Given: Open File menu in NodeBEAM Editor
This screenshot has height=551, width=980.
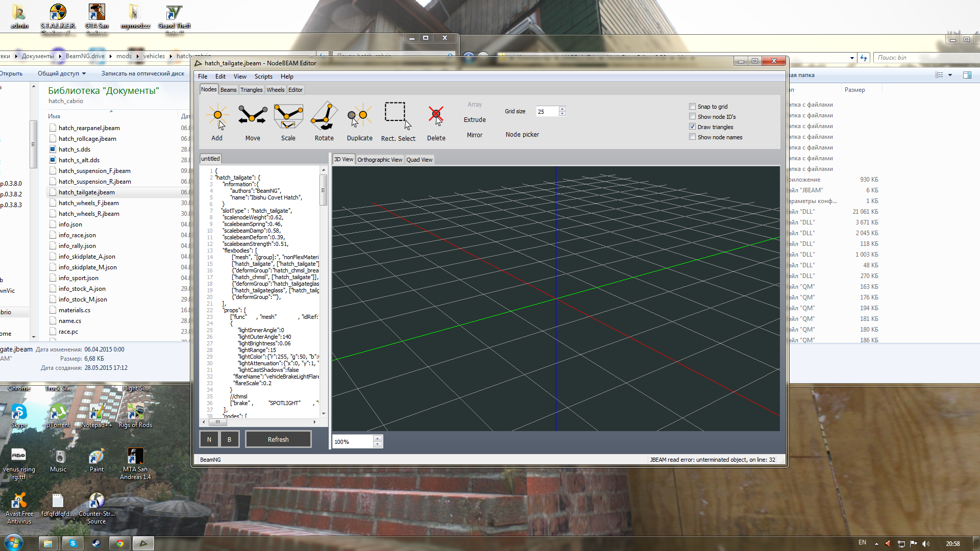Looking at the screenshot, I should tap(203, 77).
